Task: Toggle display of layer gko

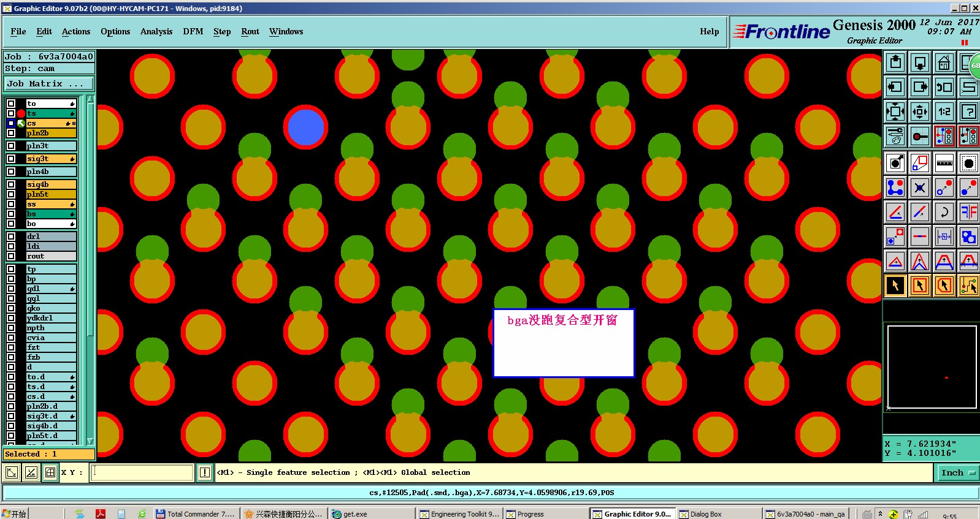Action: point(11,308)
